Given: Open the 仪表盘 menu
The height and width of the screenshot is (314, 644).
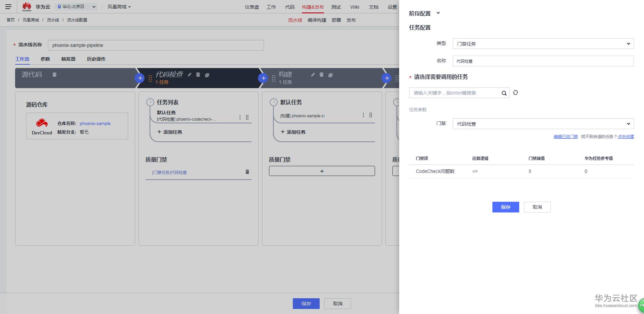Looking at the screenshot, I should pyautogui.click(x=252, y=7).
